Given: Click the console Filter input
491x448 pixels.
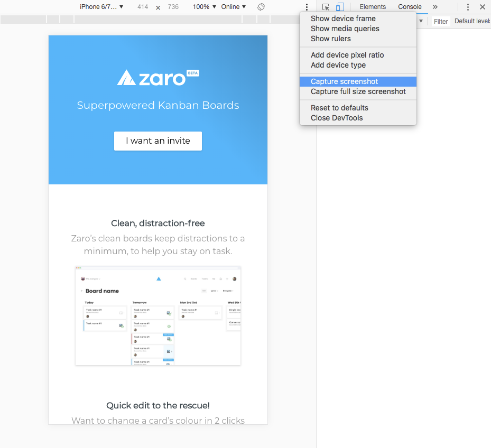Looking at the screenshot, I should [441, 21].
